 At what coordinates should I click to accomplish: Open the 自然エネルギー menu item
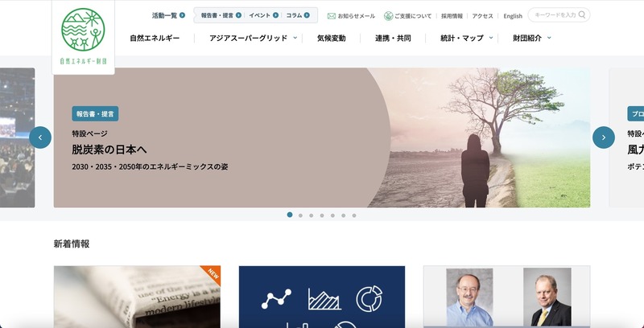pos(155,38)
